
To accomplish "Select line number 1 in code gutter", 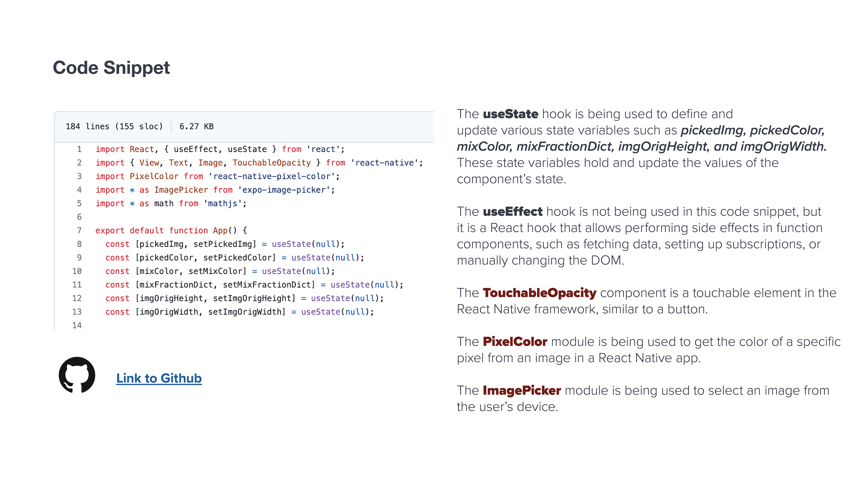I will 79,149.
